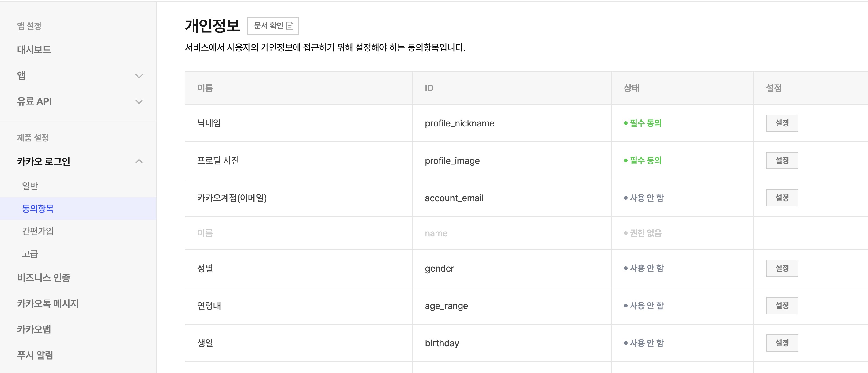Open 비즈니스 인증 page
Screen dimensions: 868x373
pos(44,278)
